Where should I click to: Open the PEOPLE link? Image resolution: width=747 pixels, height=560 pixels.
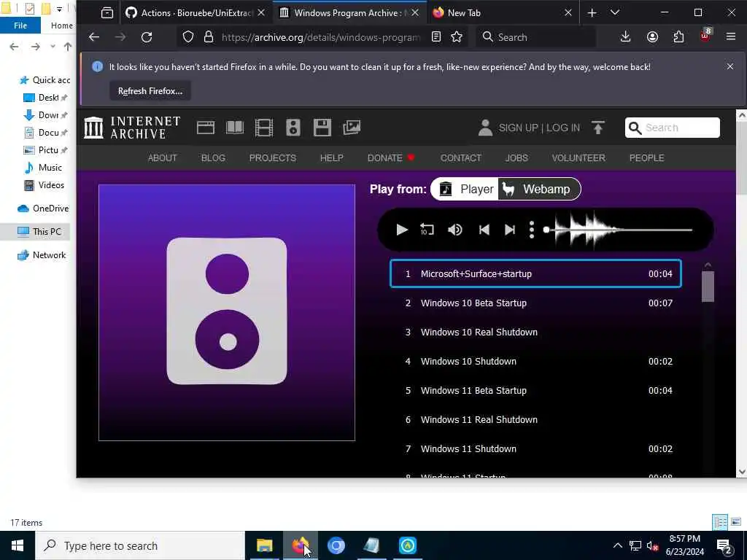(x=646, y=157)
